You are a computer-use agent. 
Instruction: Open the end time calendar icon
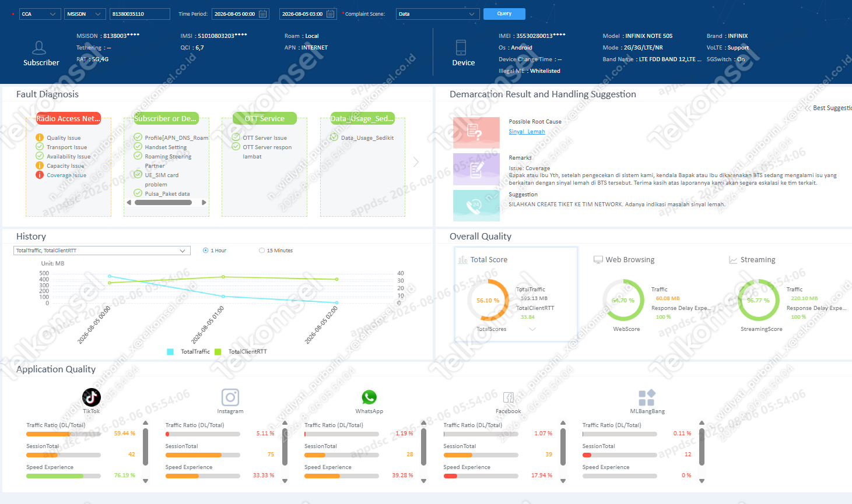pyautogui.click(x=331, y=14)
